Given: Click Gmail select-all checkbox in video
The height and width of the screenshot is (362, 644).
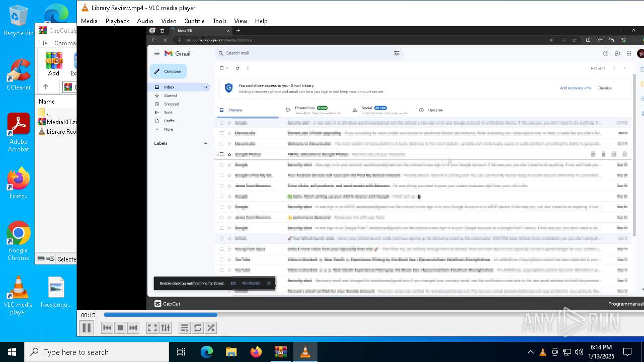Looking at the screenshot, I should (x=221, y=68).
